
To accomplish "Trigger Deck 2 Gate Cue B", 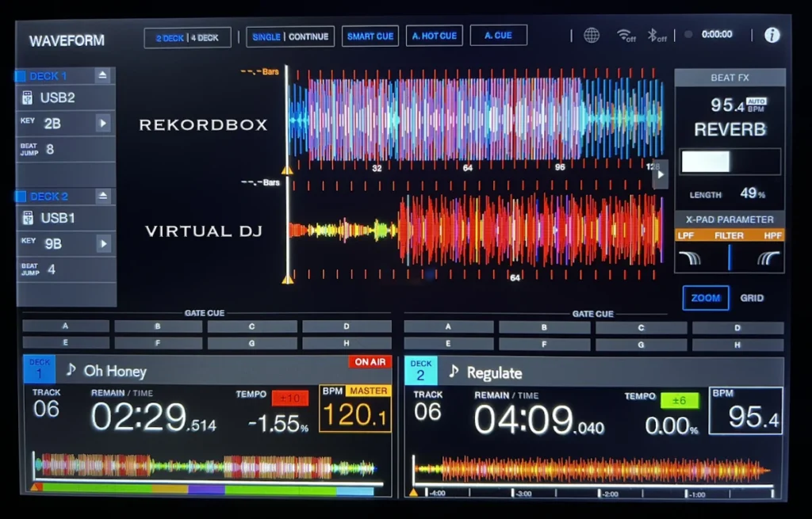I will (x=544, y=327).
